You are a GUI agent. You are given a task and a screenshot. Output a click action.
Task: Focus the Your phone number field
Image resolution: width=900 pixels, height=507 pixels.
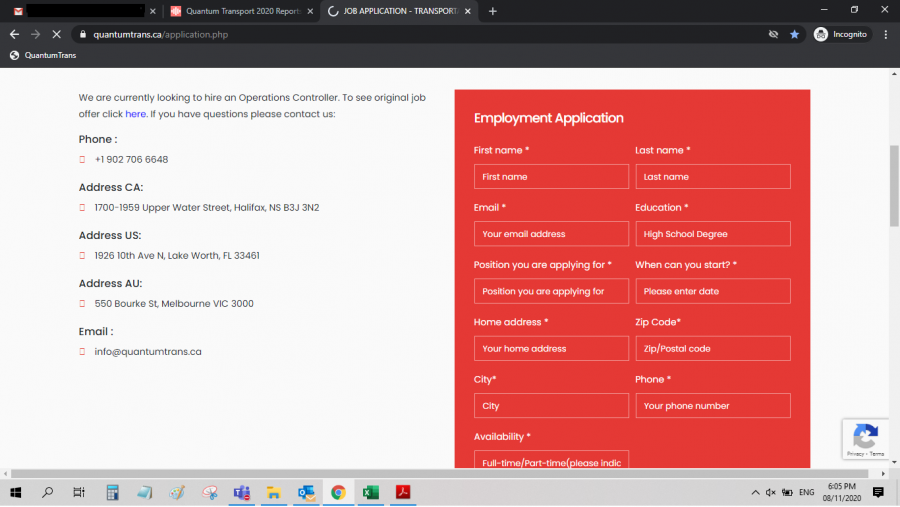(712, 405)
